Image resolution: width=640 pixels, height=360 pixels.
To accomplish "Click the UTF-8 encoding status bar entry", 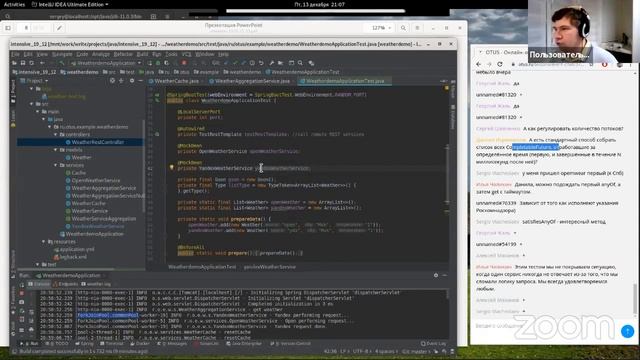I will pyautogui.click(x=361, y=351).
